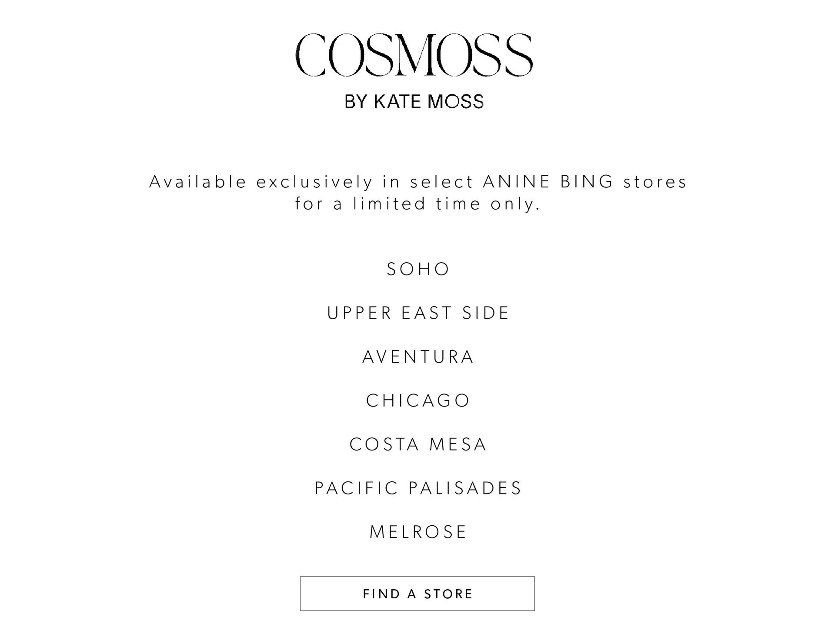
Task: Choose the AVENTURA store location
Action: [418, 357]
